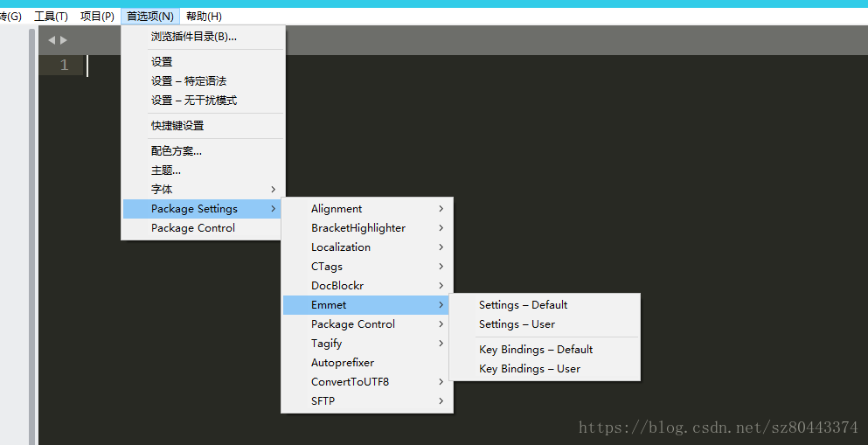The image size is (868, 445).
Task: Expand the Localization submenu
Action: [x=367, y=247]
